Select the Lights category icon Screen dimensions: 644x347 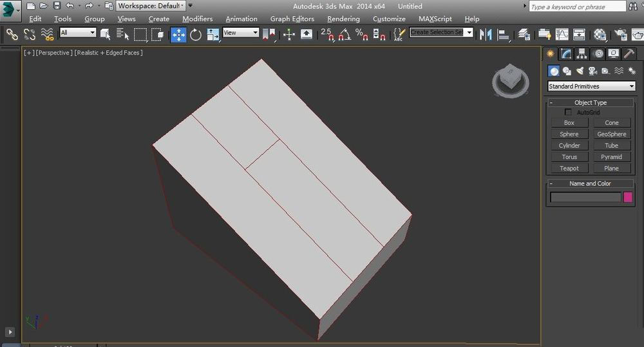click(x=580, y=71)
